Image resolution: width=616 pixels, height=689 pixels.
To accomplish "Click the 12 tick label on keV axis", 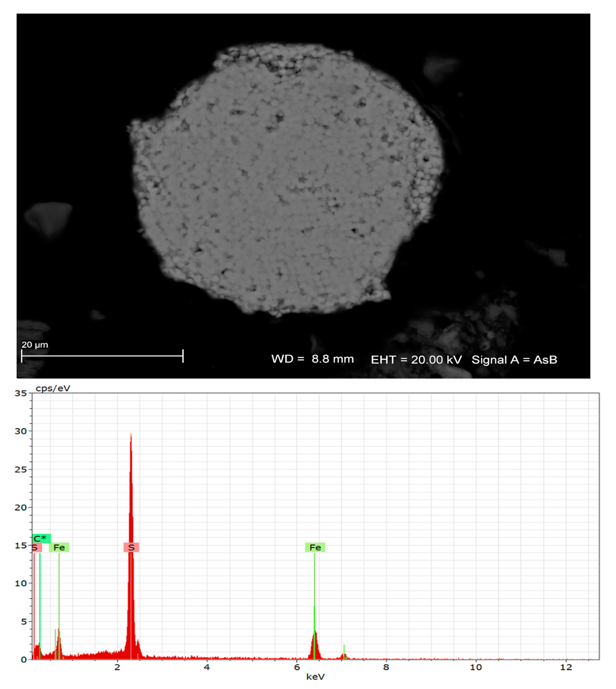I will [x=566, y=667].
